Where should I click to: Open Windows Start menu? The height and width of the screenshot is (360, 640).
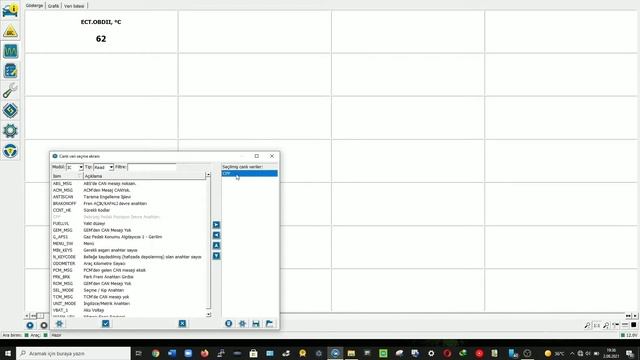tap(8, 353)
